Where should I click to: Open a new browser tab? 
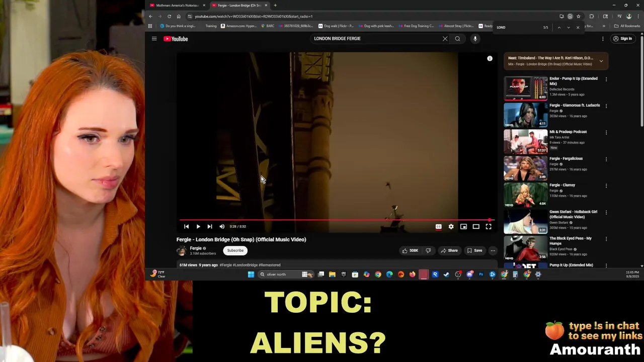tap(275, 6)
